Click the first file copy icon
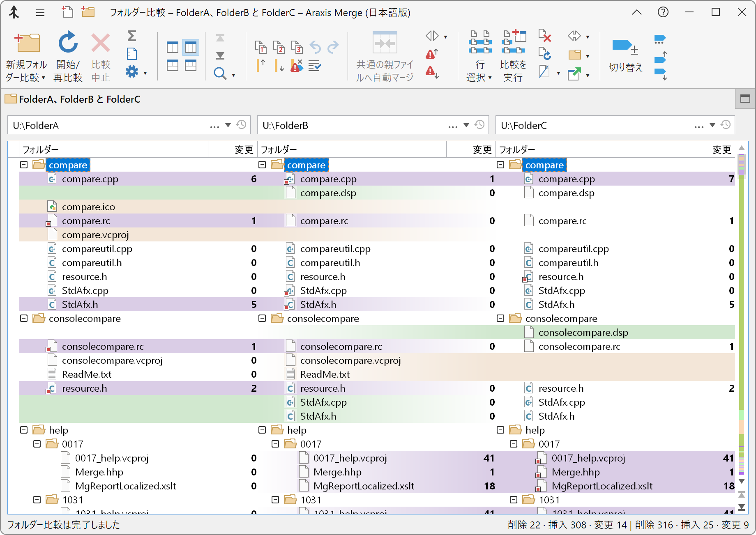 260,48
